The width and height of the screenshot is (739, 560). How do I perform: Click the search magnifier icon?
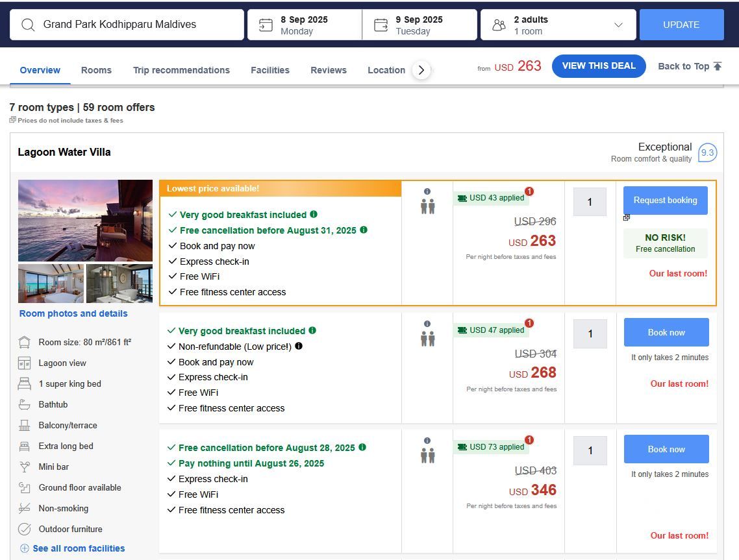tap(28, 25)
